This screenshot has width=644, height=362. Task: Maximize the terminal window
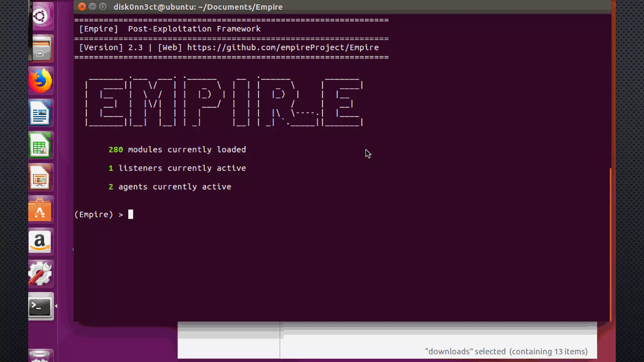click(103, 7)
